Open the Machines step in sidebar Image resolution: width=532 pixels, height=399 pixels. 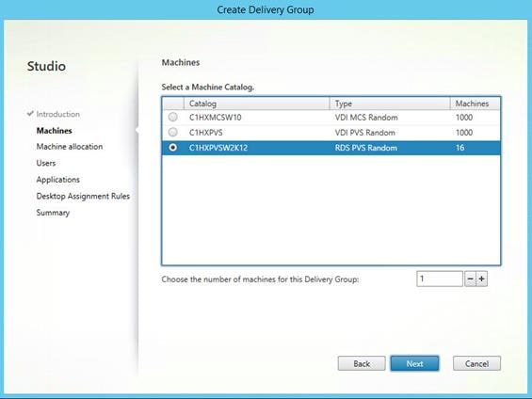coord(55,131)
